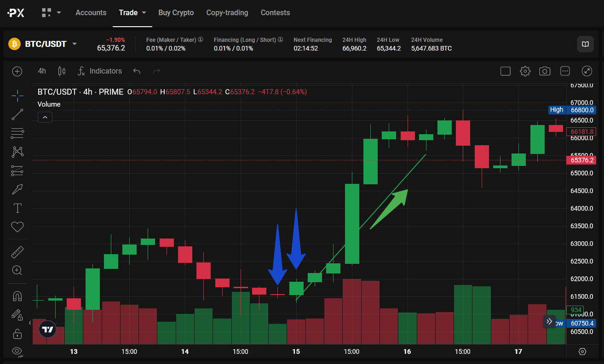
Task: Activate the zoom in tool
Action: [17, 271]
